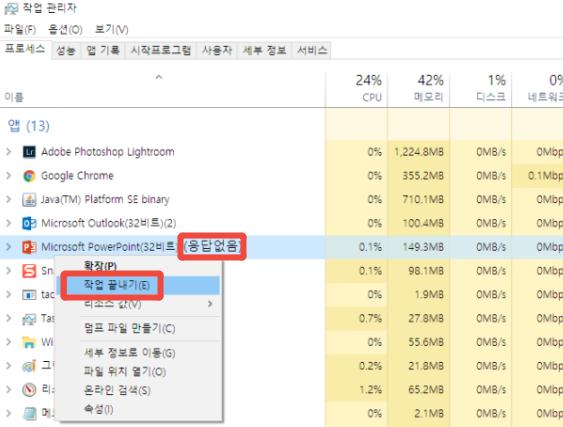
Task: Click the Task Manager process row icon
Action: tap(29, 319)
